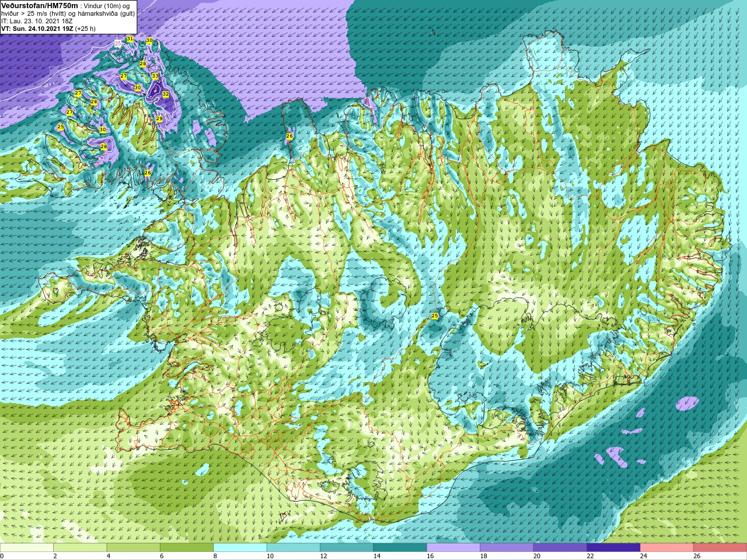747x560 pixels.
Task: Select the 18–20 m/s medium purple legend swatch
Action: point(507,548)
